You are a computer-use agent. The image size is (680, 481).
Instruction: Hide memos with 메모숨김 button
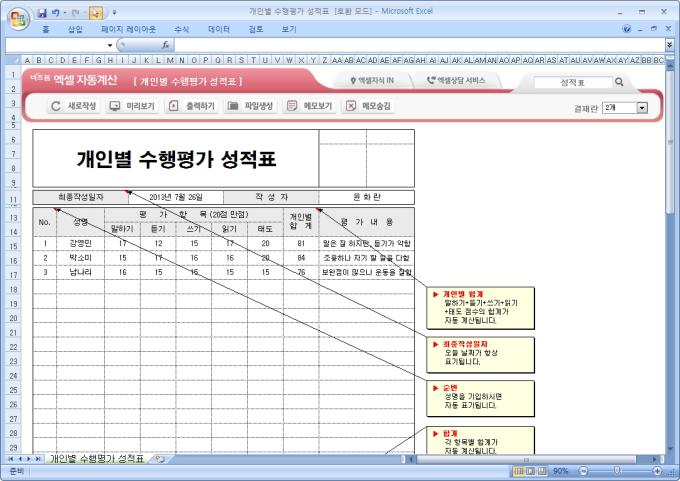click(x=368, y=105)
